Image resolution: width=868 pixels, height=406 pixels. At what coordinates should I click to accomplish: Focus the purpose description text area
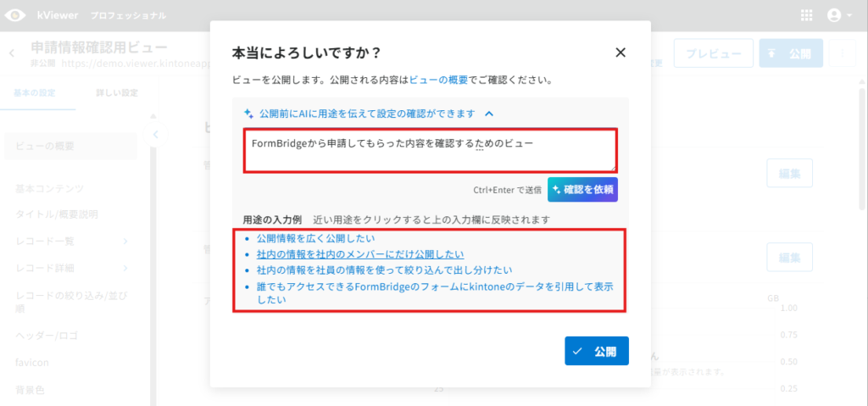pyautogui.click(x=431, y=151)
